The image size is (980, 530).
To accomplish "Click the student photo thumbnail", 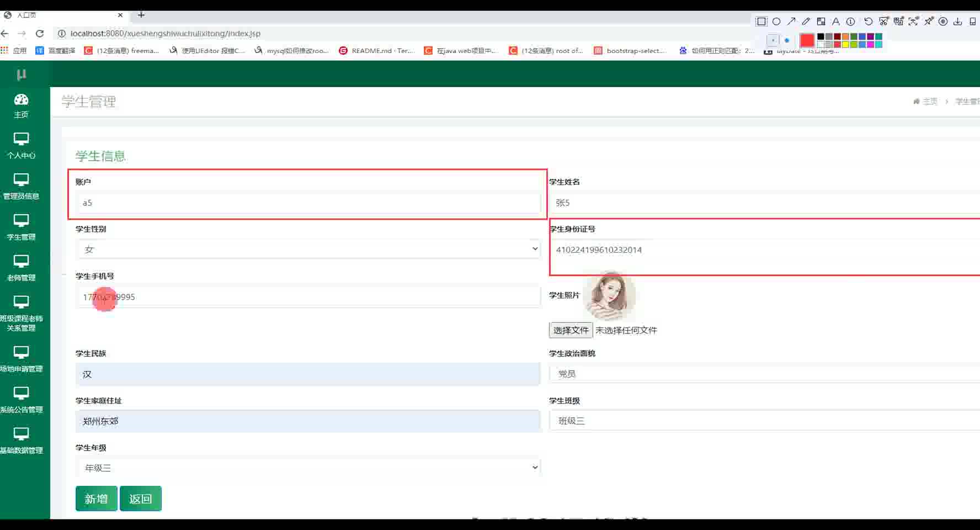I will [610, 296].
